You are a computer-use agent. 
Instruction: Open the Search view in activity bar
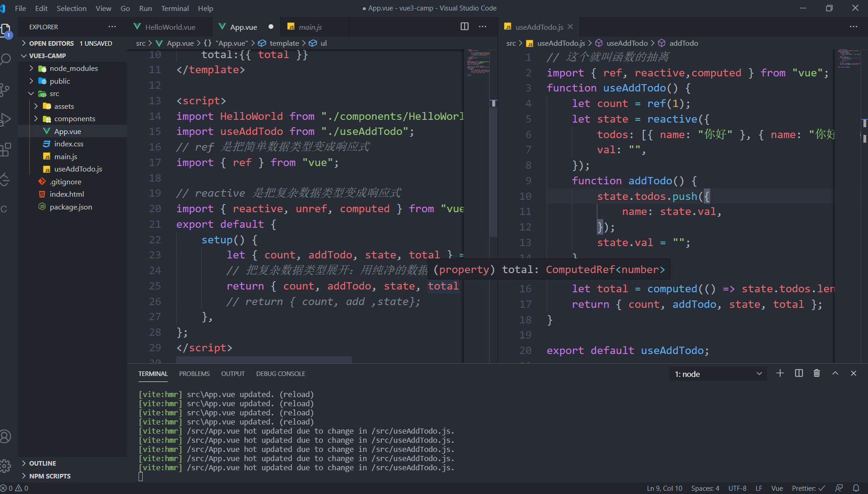pyautogui.click(x=5, y=59)
